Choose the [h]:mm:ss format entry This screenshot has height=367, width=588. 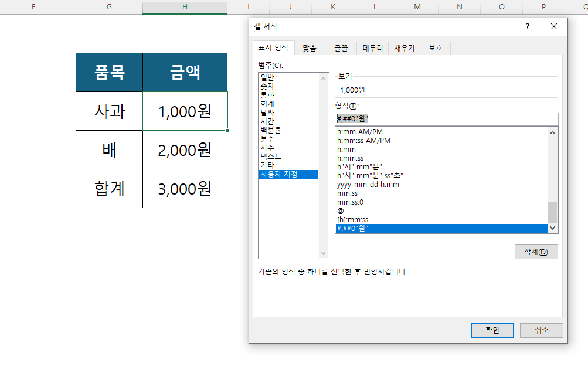tap(353, 219)
